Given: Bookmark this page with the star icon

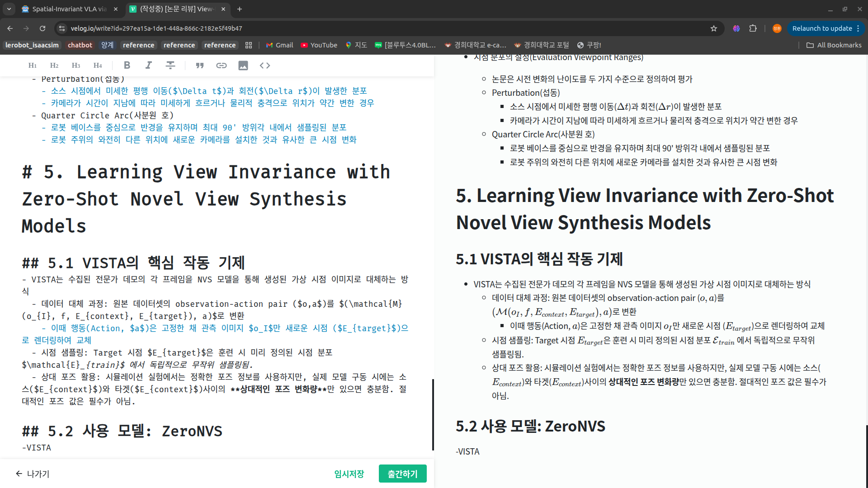Looking at the screenshot, I should 714,28.
